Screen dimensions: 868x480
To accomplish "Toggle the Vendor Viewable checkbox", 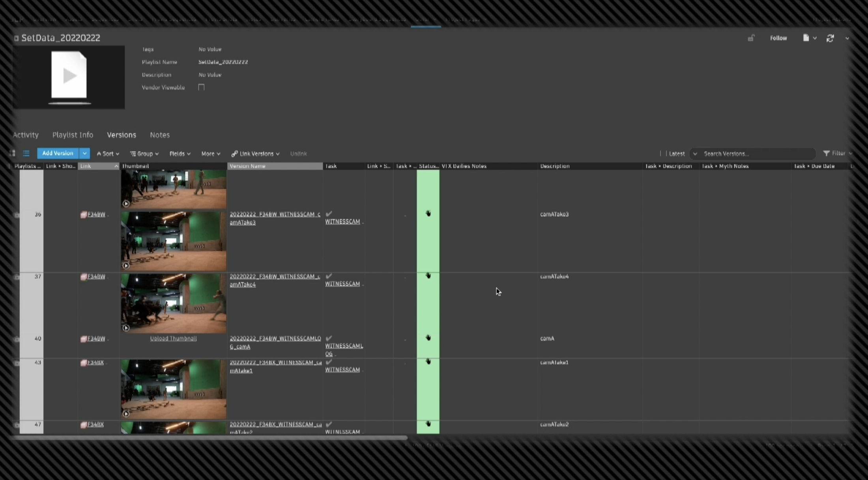I will pyautogui.click(x=201, y=87).
